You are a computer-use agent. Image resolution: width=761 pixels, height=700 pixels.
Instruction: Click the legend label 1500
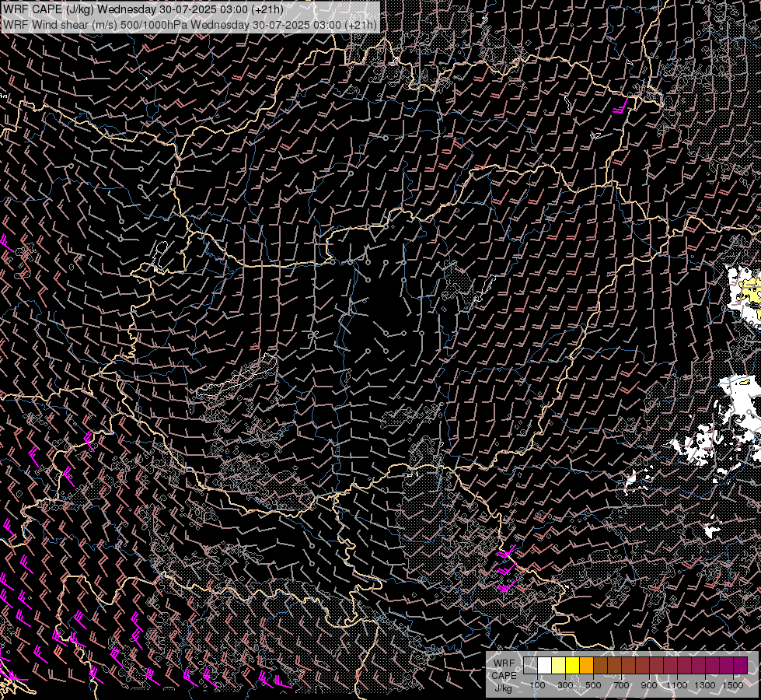[733, 685]
